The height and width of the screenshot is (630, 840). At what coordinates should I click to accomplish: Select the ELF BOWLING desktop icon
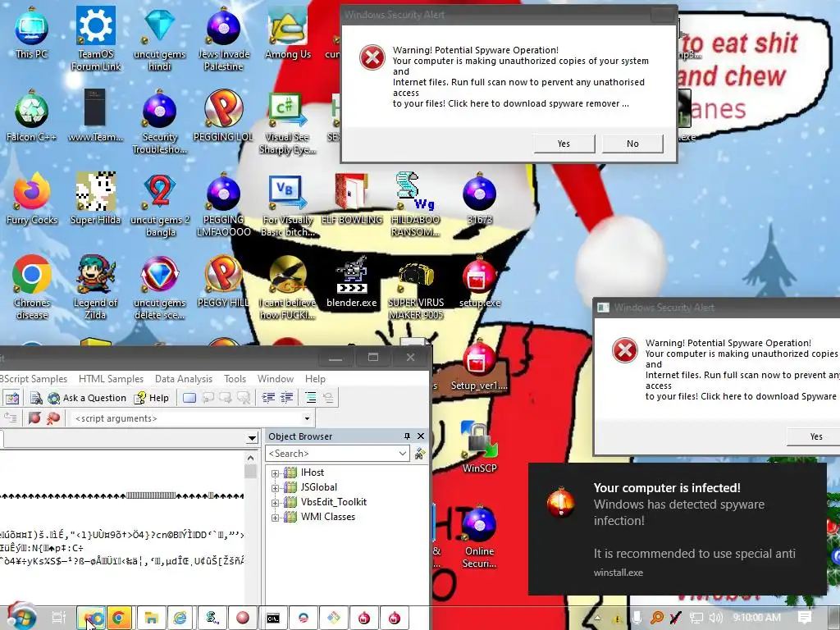351,199
